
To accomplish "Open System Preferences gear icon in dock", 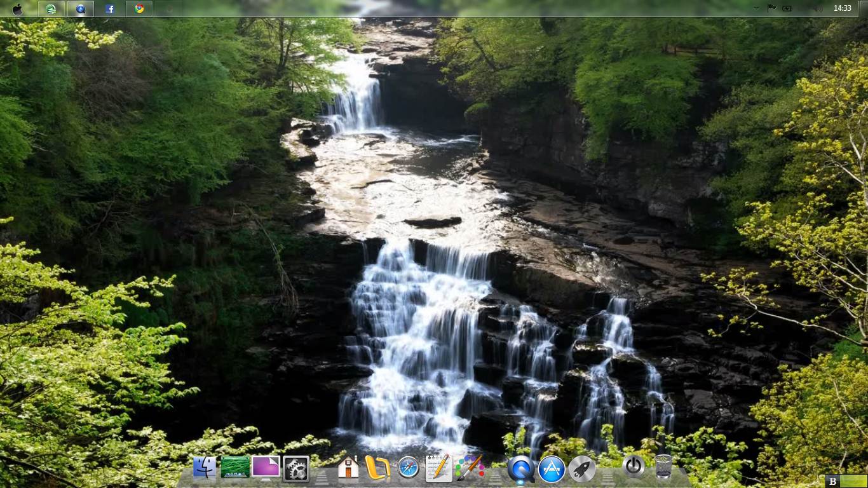I will tap(296, 470).
